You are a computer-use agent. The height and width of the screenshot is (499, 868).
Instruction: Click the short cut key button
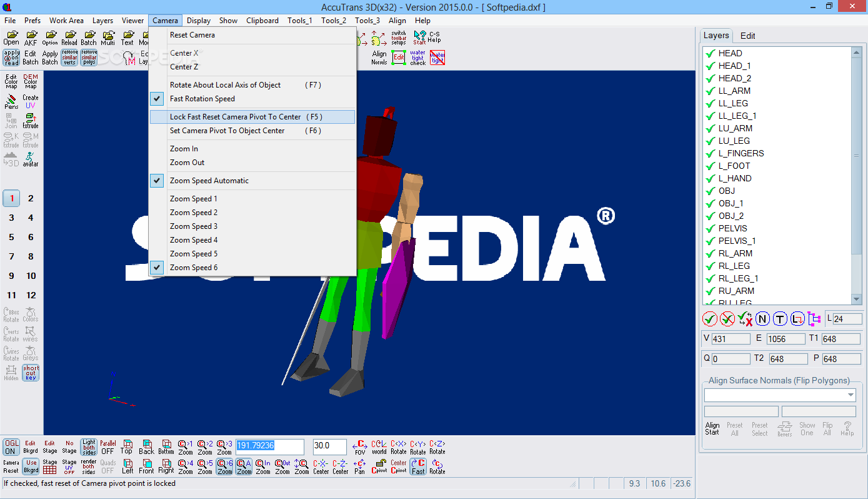point(31,373)
